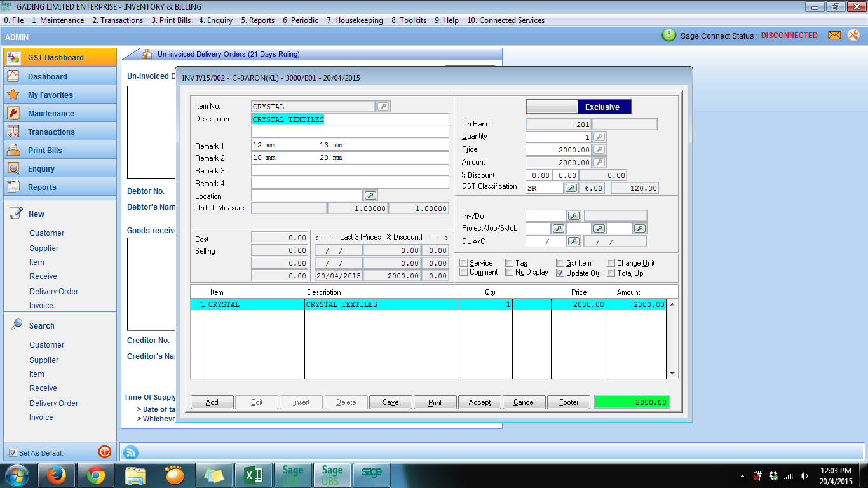The height and width of the screenshot is (488, 868).
Task: Open the 7. Housekeeping menu
Action: 355,20
